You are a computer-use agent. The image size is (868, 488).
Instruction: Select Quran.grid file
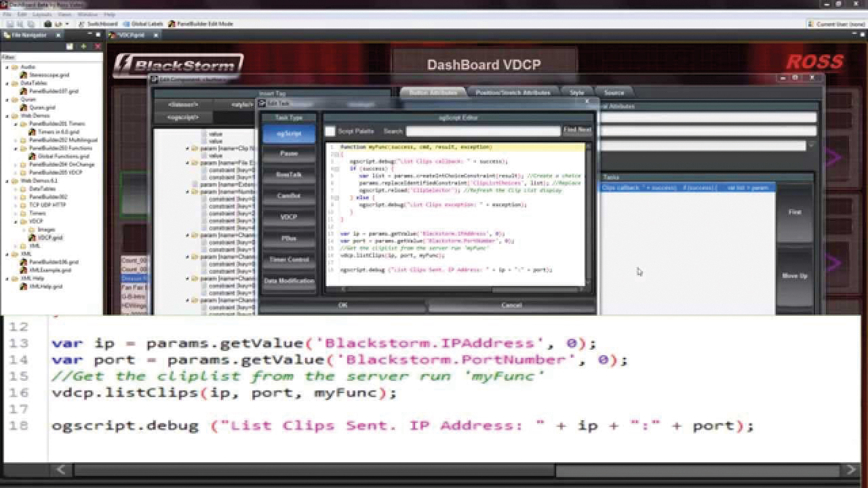pyautogui.click(x=37, y=108)
